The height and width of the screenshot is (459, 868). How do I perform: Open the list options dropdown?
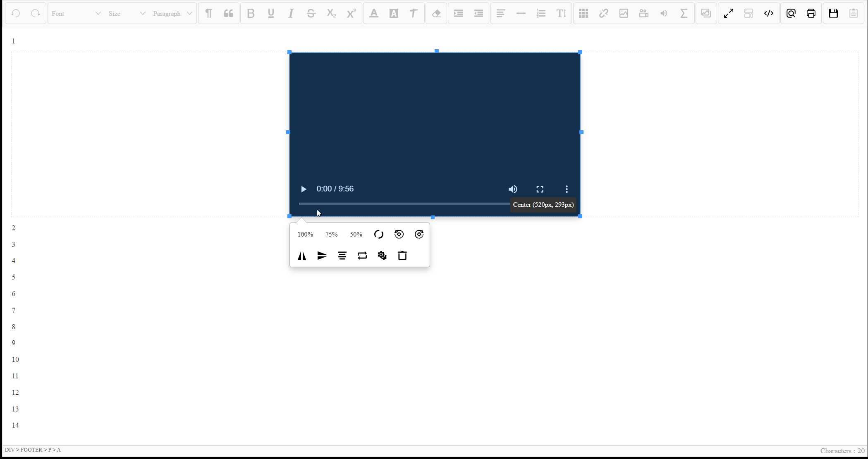pyautogui.click(x=541, y=13)
